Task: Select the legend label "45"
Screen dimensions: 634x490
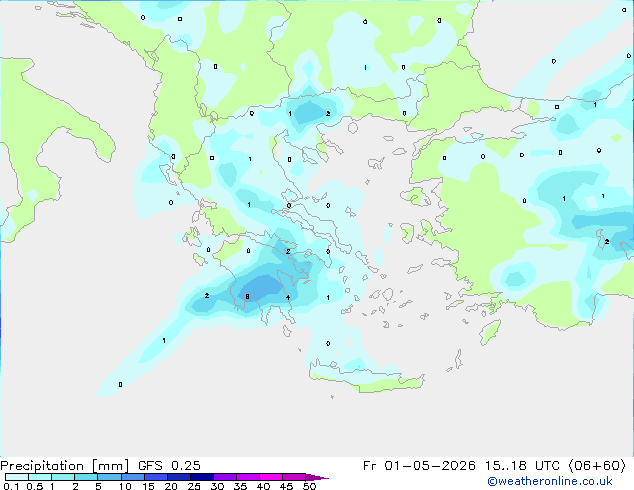Action: pyautogui.click(x=286, y=486)
